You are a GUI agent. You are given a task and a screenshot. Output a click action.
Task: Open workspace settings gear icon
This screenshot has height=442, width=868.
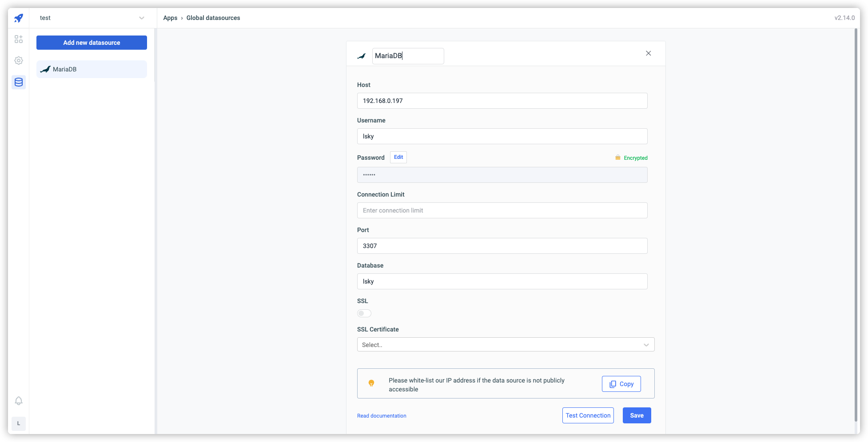(x=19, y=60)
